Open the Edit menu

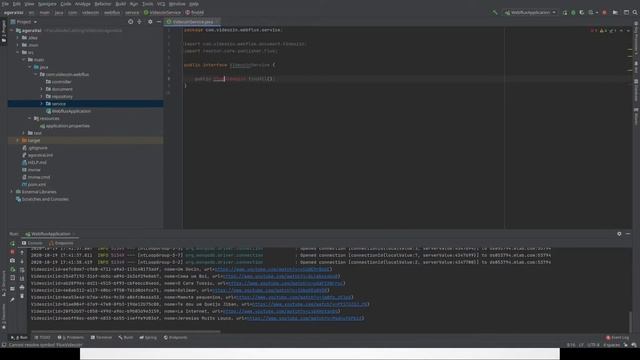[x=17, y=4]
